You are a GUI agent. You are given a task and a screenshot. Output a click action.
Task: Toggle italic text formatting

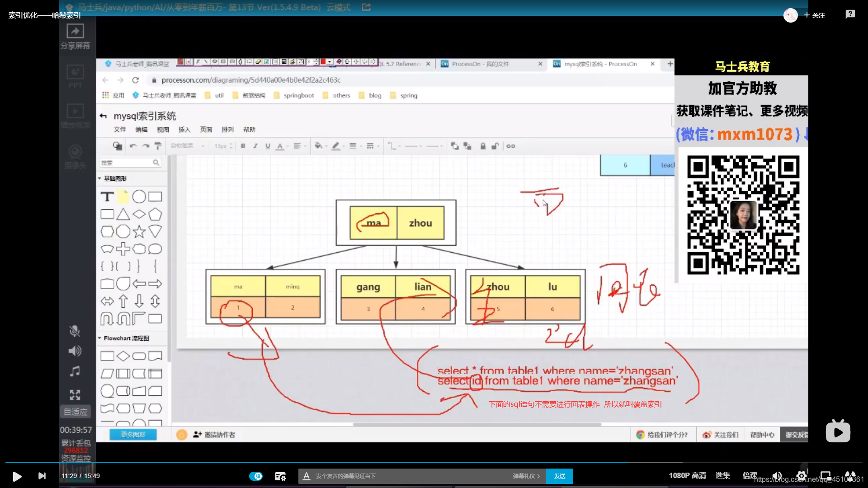pyautogui.click(x=255, y=146)
